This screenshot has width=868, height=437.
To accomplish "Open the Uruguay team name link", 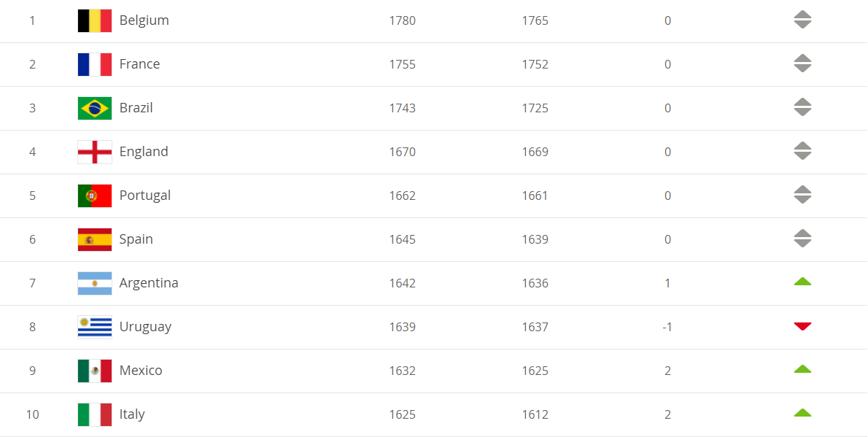I will (x=146, y=327).
